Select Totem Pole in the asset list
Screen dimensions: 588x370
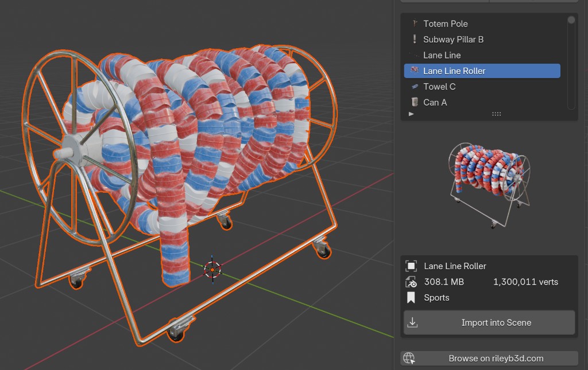coord(482,24)
